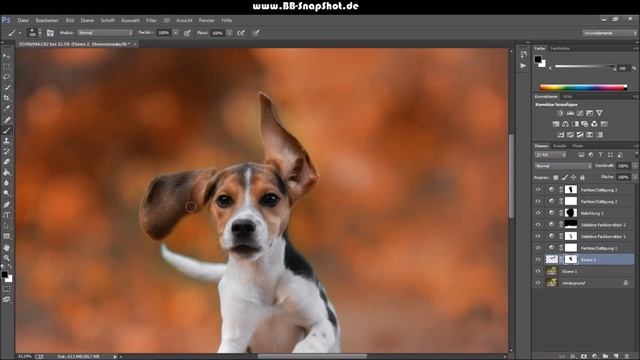Select the Eraser tool
640x360 pixels.
click(x=7, y=162)
